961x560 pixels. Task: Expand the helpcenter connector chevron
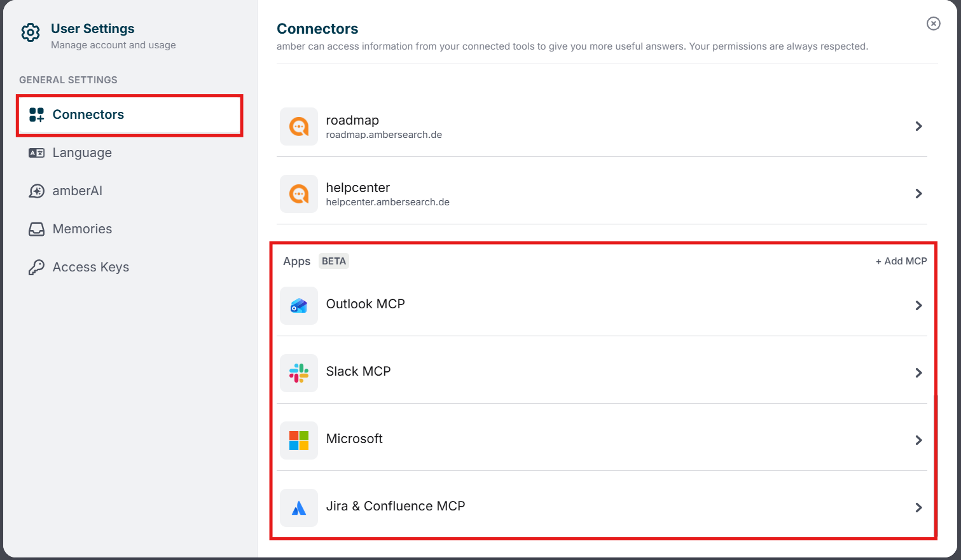tap(918, 194)
